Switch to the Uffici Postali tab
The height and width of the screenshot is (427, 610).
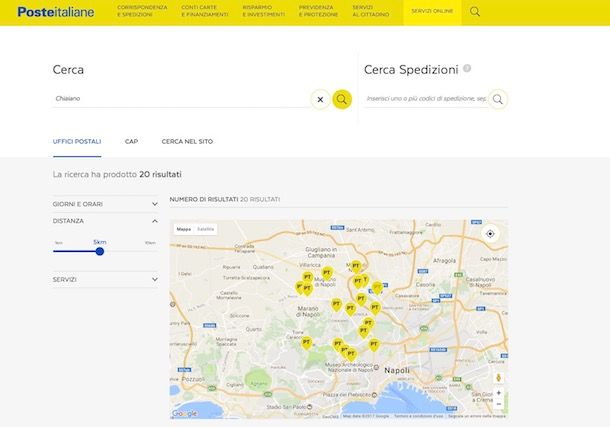click(77, 142)
